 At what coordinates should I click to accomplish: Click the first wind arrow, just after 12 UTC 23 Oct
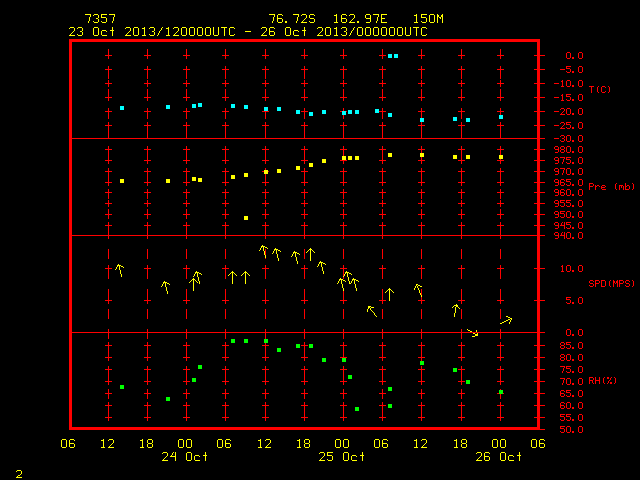[120, 270]
